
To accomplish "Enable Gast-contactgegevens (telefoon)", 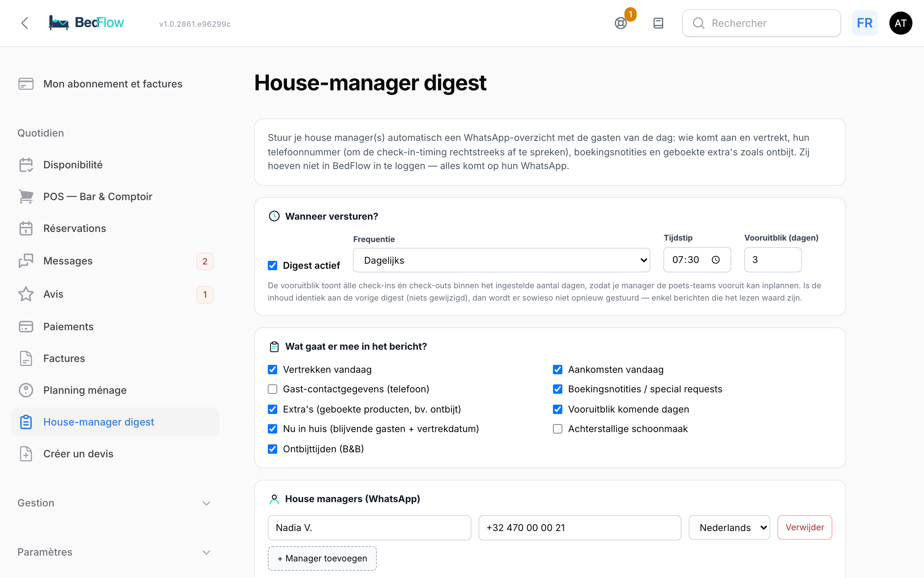I will (x=273, y=389).
